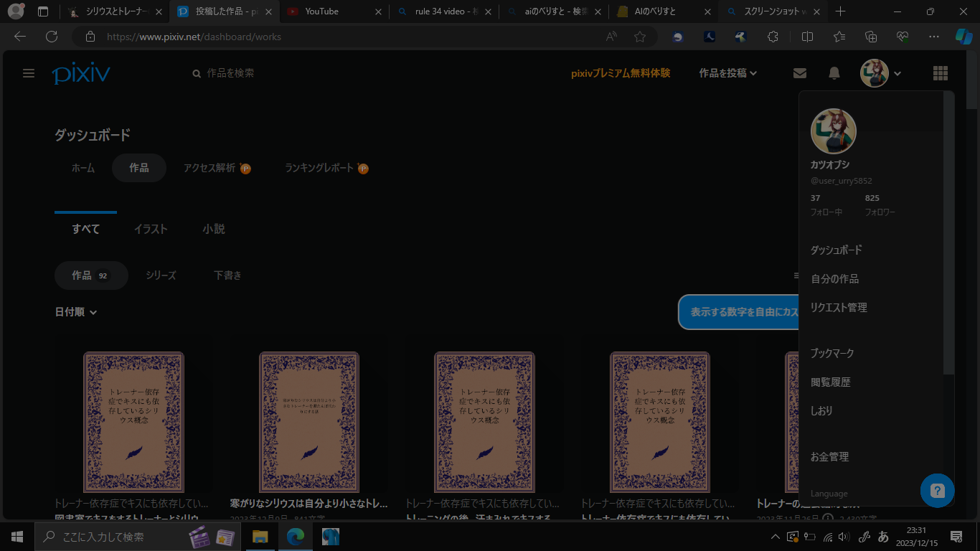980x551 pixels.
Task: Select the 下書き filter button
Action: pyautogui.click(x=227, y=275)
